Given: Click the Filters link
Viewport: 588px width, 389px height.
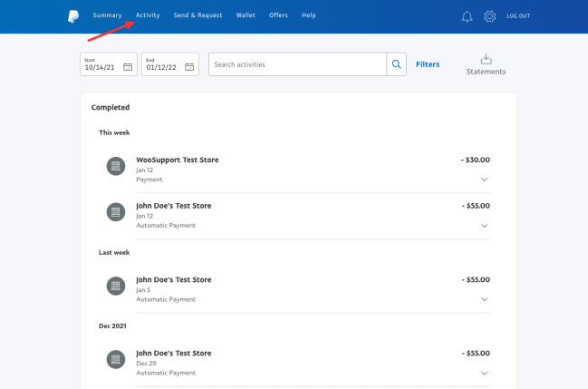Looking at the screenshot, I should click(428, 64).
